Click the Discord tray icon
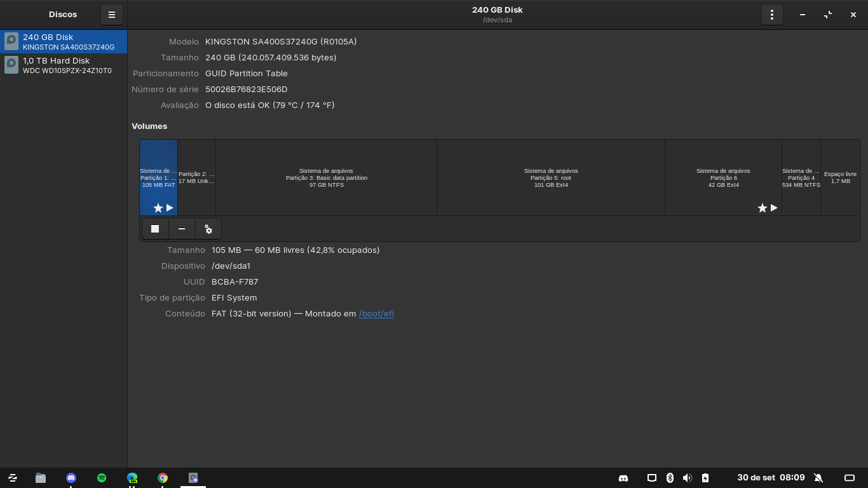The height and width of the screenshot is (488, 868). point(623,478)
